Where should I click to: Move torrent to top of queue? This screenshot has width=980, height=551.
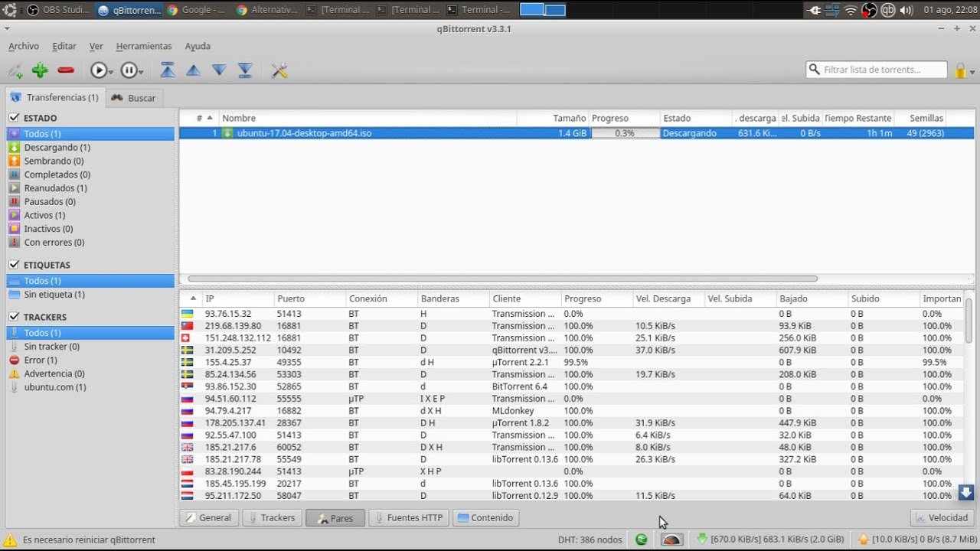point(168,70)
